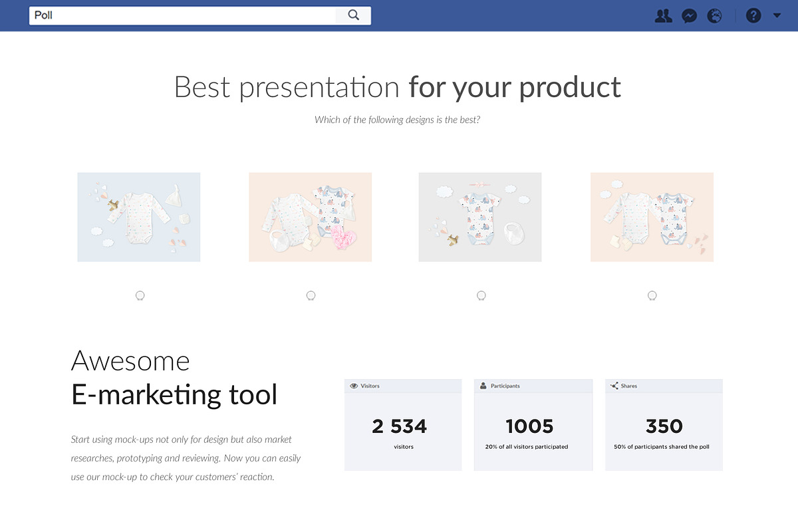Expand the account dropdown arrow
Viewport: 798px width, 532px height.
[777, 15]
